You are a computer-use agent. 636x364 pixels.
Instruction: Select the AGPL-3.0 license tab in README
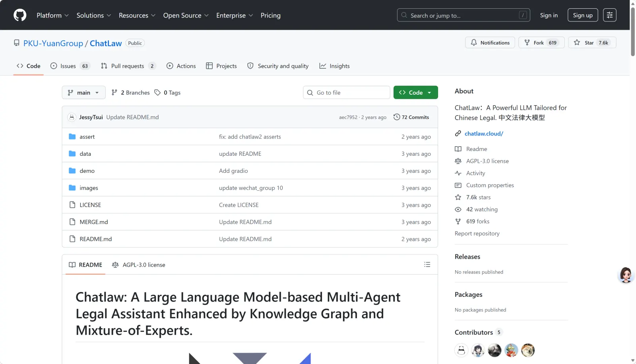click(139, 265)
